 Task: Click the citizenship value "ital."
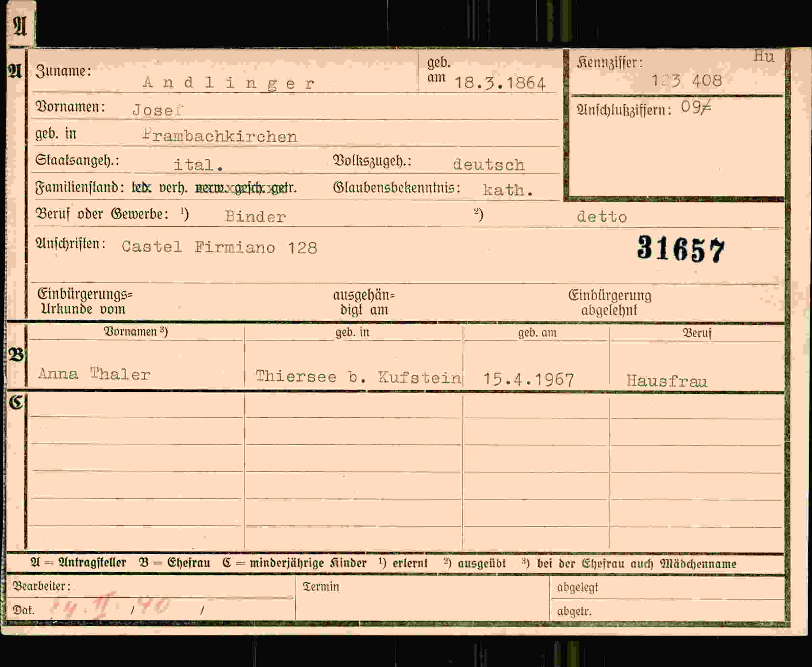[x=198, y=165]
